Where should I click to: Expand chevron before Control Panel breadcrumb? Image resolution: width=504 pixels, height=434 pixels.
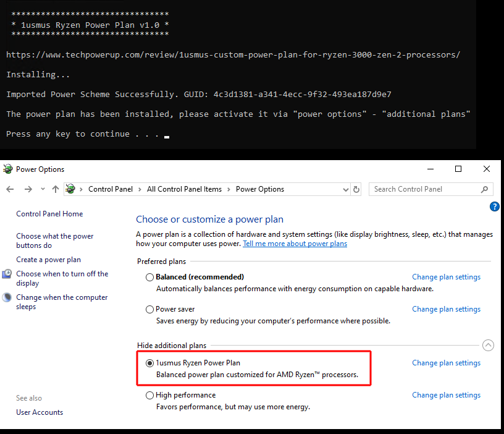point(82,189)
